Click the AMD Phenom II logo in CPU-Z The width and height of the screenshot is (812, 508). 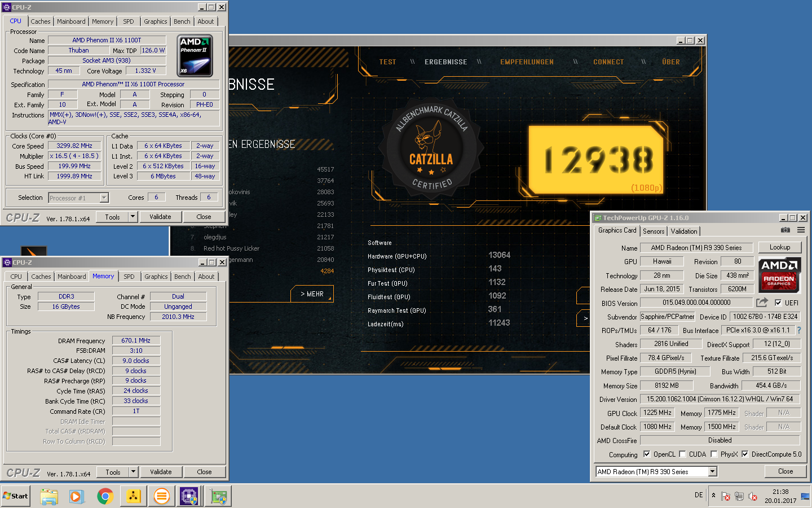[195, 56]
